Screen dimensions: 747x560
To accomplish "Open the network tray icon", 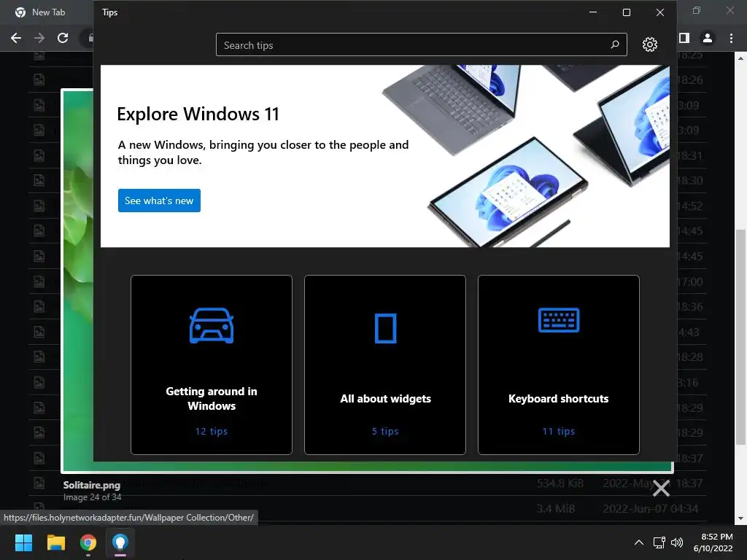I will coord(659,542).
